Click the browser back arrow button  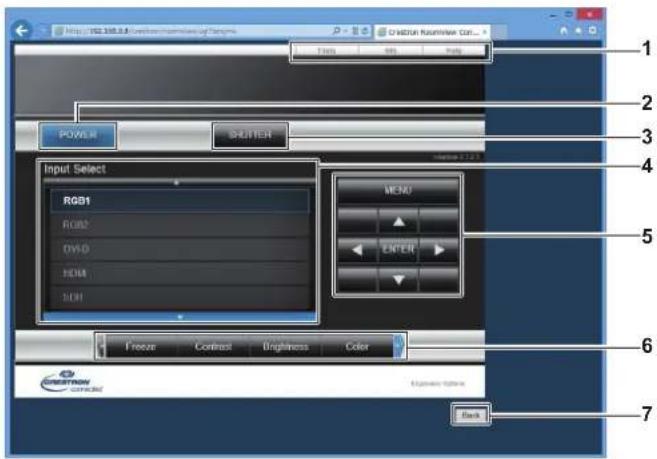tap(21, 31)
